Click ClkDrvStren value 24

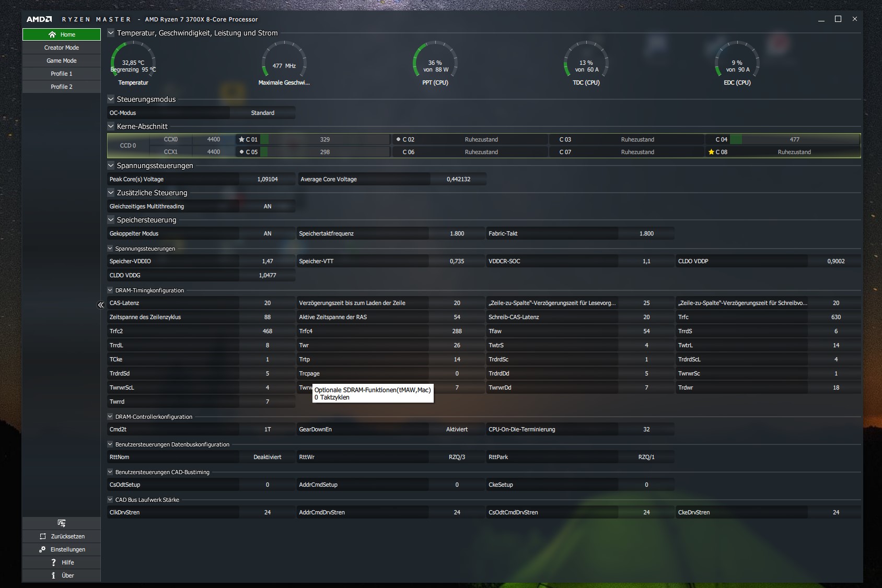coord(268,512)
